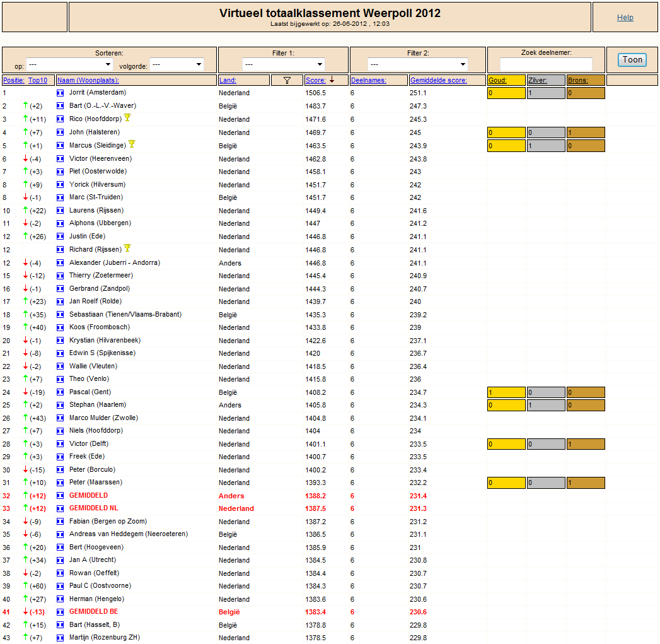660x644 pixels.
Task: Click the trophy icon beside Richard (Rijssen)
Action: [x=127, y=248]
